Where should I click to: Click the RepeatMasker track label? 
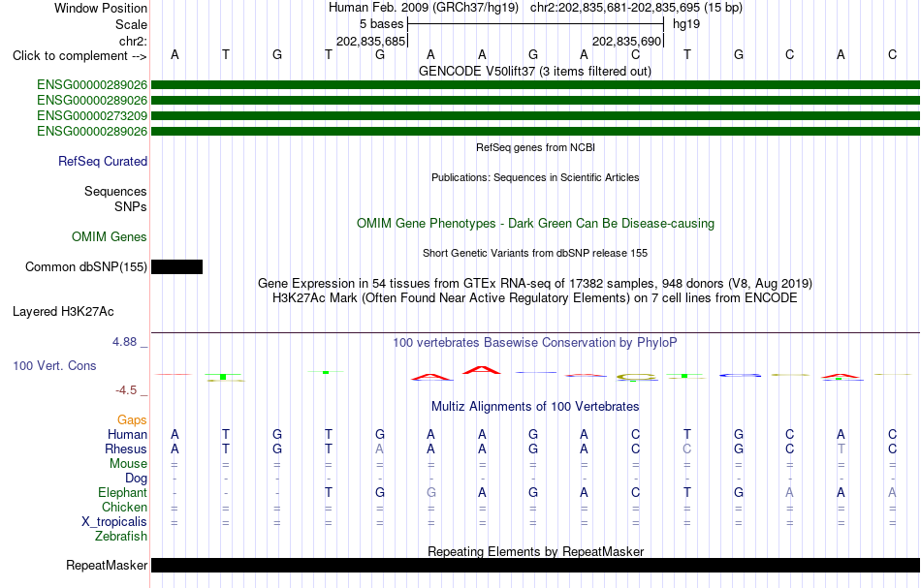[107, 565]
